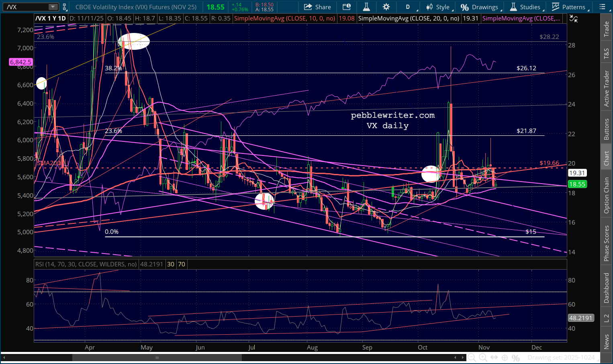613x364 pixels.
Task: Click the last price 18.55 in header
Action: pyautogui.click(x=216, y=7)
